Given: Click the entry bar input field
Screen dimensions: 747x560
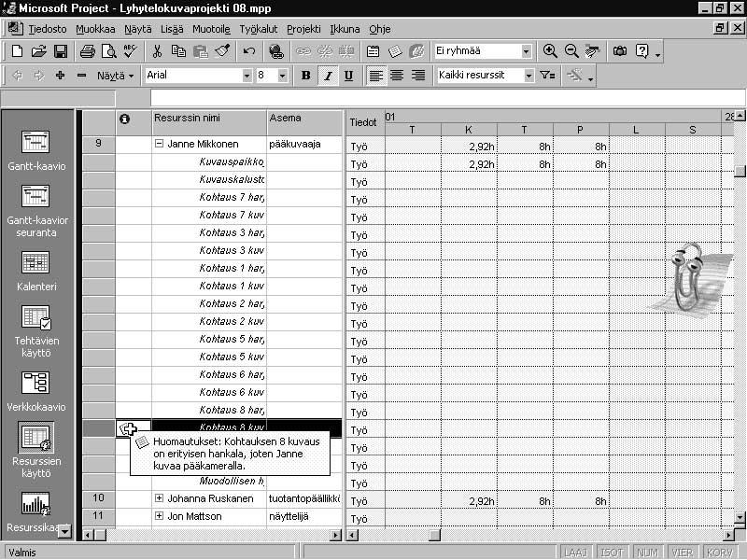Looking at the screenshot, I should (x=448, y=98).
